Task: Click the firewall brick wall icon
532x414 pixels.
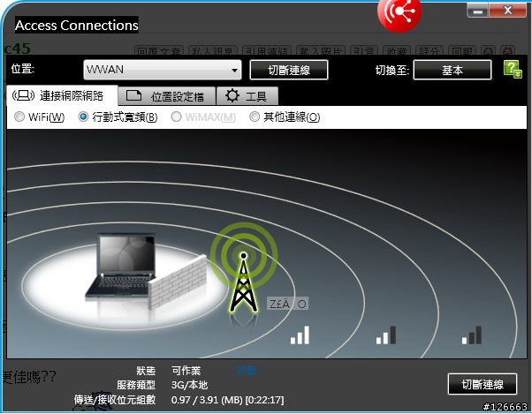Action: (178, 282)
